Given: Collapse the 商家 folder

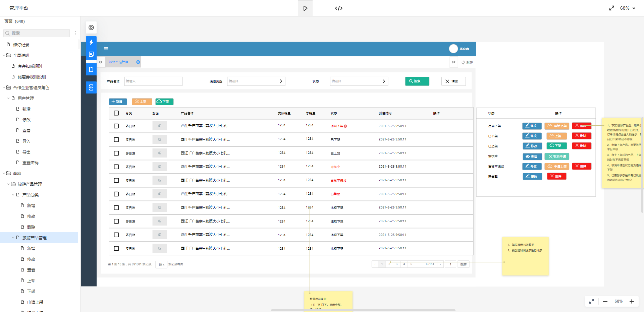Looking at the screenshot, I should pos(4,174).
